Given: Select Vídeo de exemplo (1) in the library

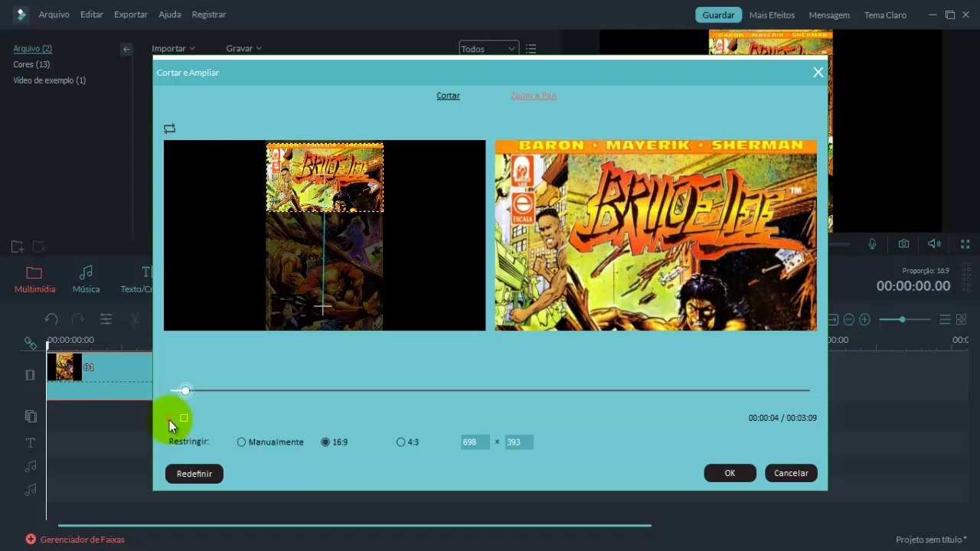Looking at the screenshot, I should 49,80.
